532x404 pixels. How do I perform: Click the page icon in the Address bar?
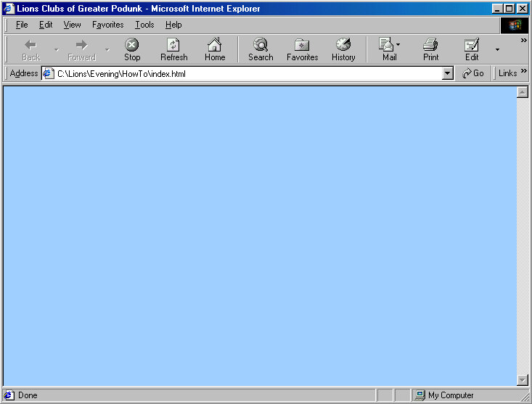click(x=48, y=73)
